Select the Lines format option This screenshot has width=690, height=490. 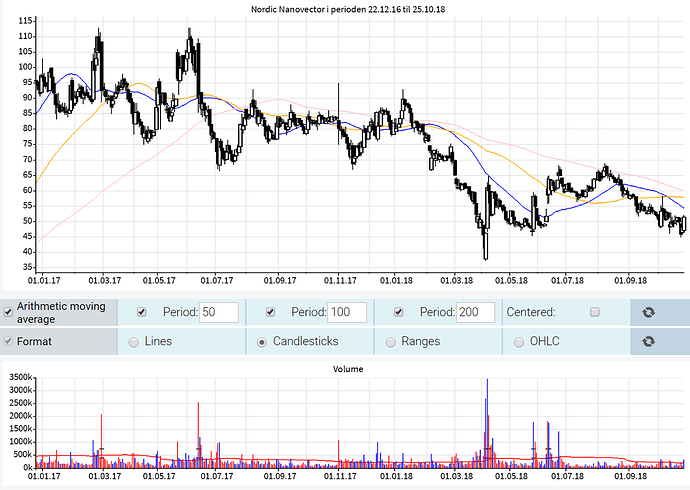[134, 342]
